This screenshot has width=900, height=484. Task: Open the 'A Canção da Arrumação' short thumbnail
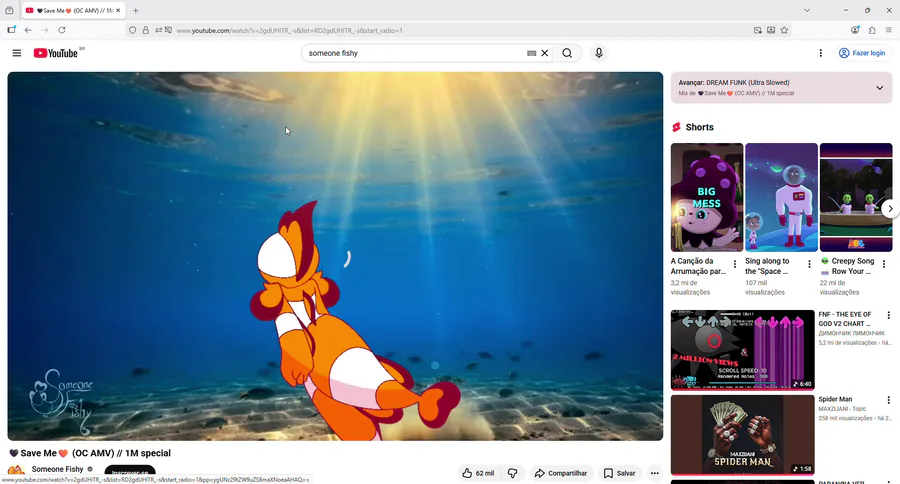707,197
